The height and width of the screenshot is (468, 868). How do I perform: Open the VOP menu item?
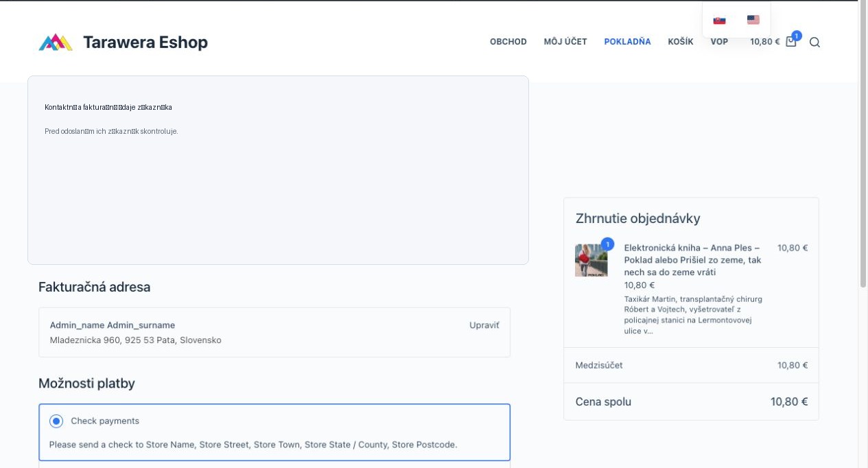[x=719, y=42]
